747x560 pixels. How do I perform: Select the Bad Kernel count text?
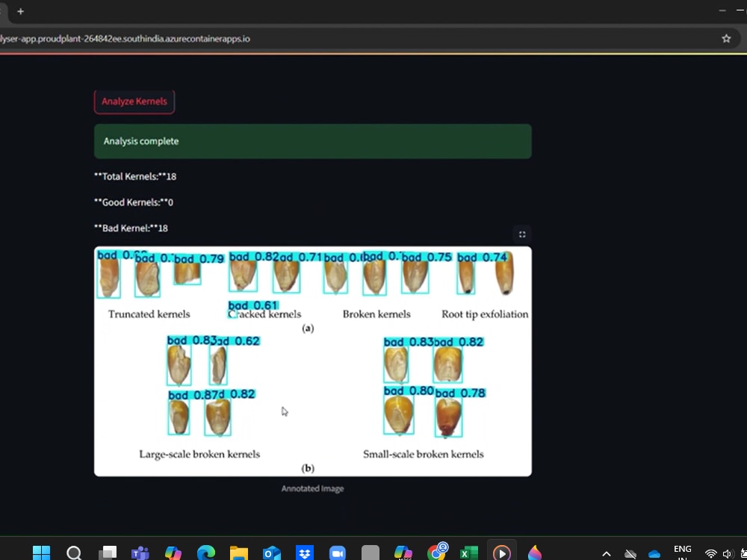coord(131,228)
